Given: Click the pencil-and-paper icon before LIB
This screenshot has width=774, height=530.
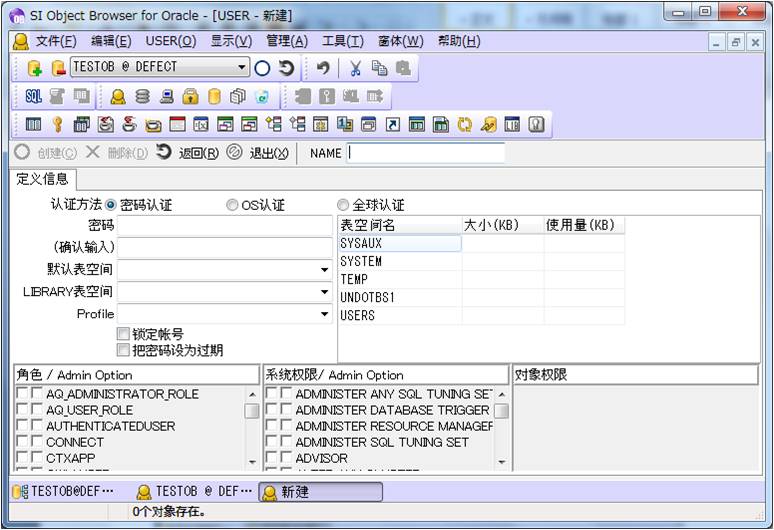Looking at the screenshot, I should (488, 124).
